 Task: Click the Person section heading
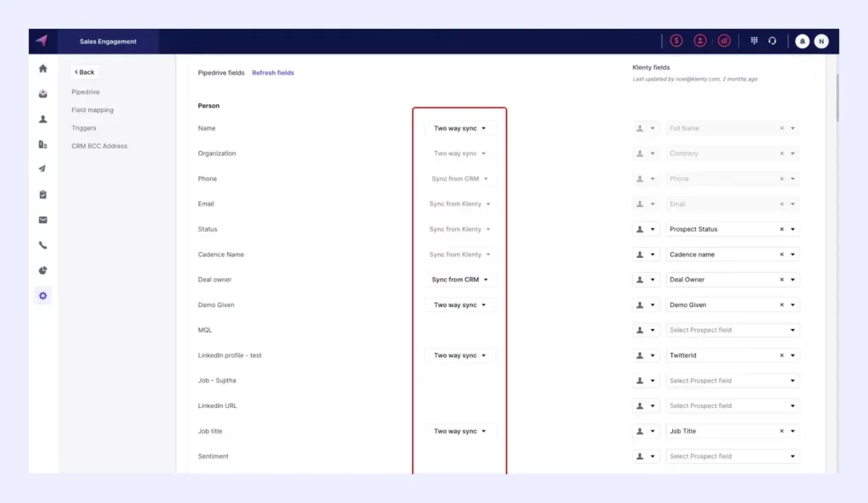click(x=209, y=106)
